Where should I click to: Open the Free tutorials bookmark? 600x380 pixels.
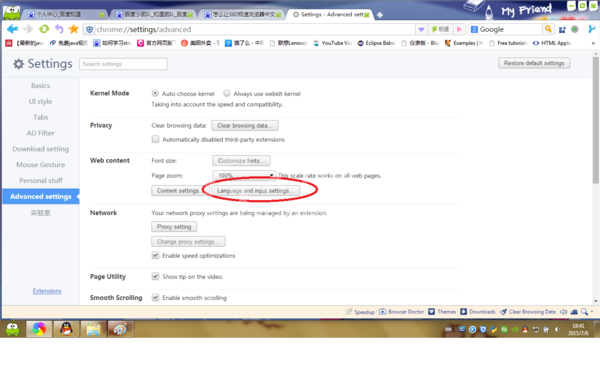click(508, 43)
